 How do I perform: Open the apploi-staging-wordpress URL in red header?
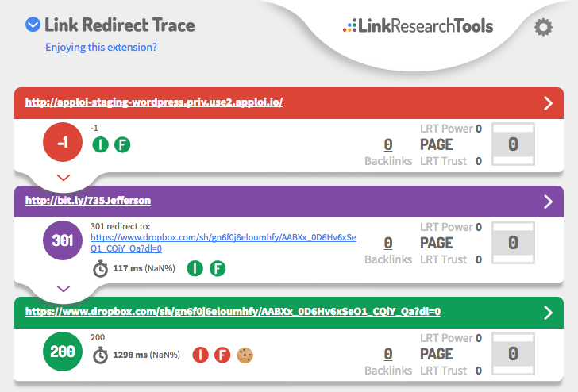[x=154, y=102]
